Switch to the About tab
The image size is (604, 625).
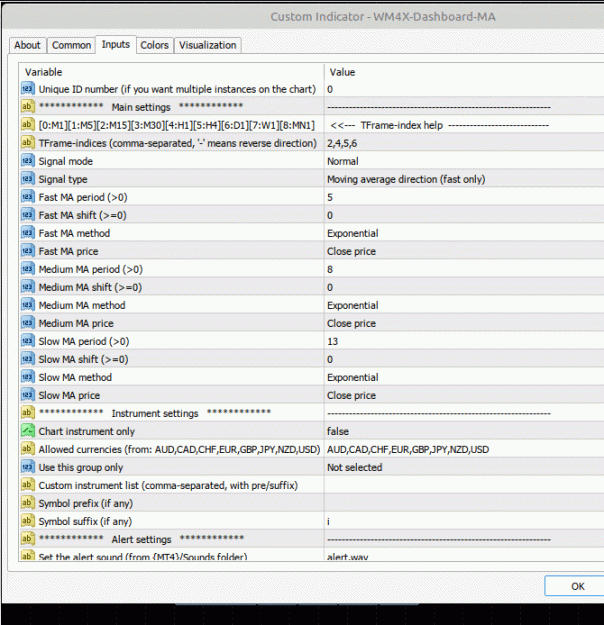tap(28, 45)
